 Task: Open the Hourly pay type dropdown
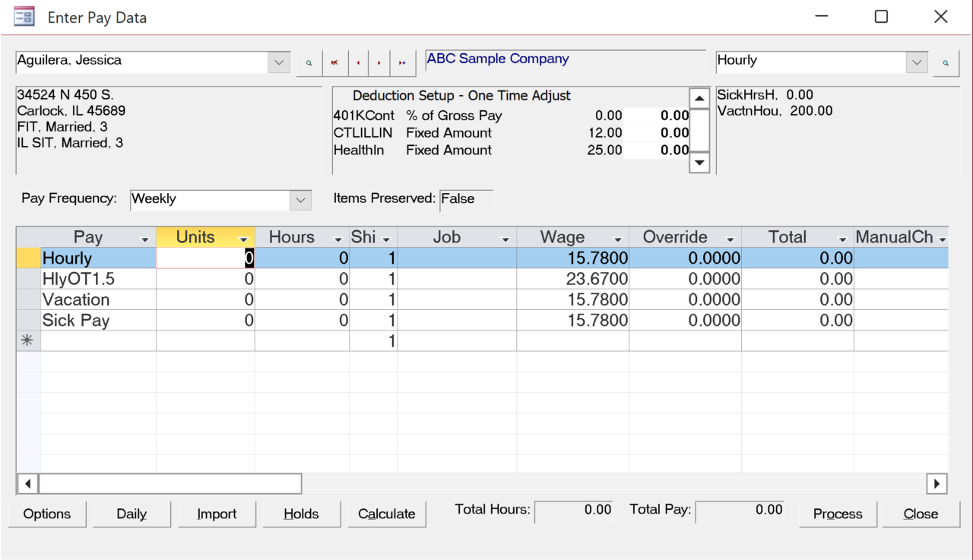click(x=917, y=62)
